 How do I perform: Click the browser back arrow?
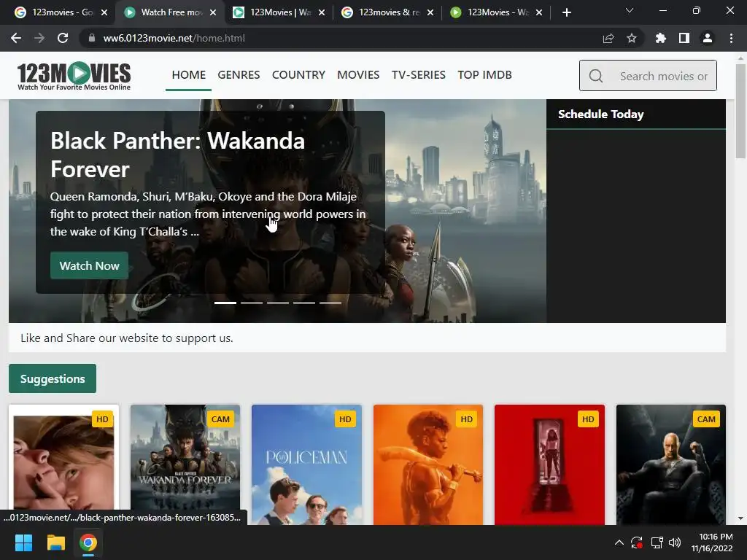pos(16,38)
